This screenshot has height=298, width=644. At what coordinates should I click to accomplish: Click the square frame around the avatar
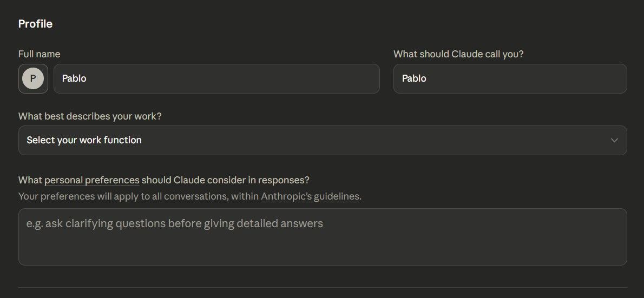[22, 67]
